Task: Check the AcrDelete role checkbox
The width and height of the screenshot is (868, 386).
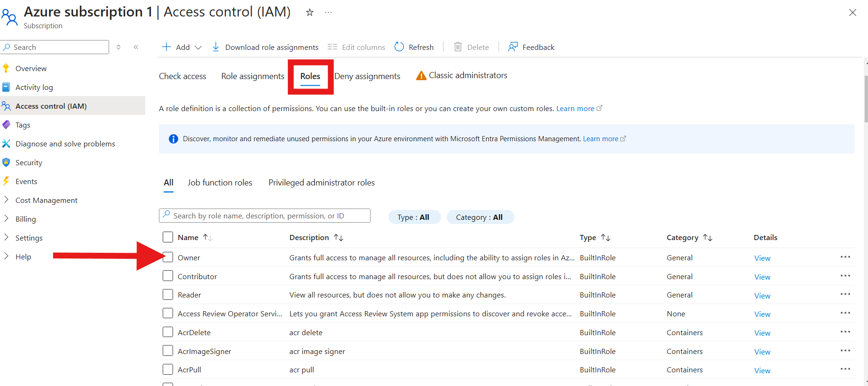Action: click(168, 332)
